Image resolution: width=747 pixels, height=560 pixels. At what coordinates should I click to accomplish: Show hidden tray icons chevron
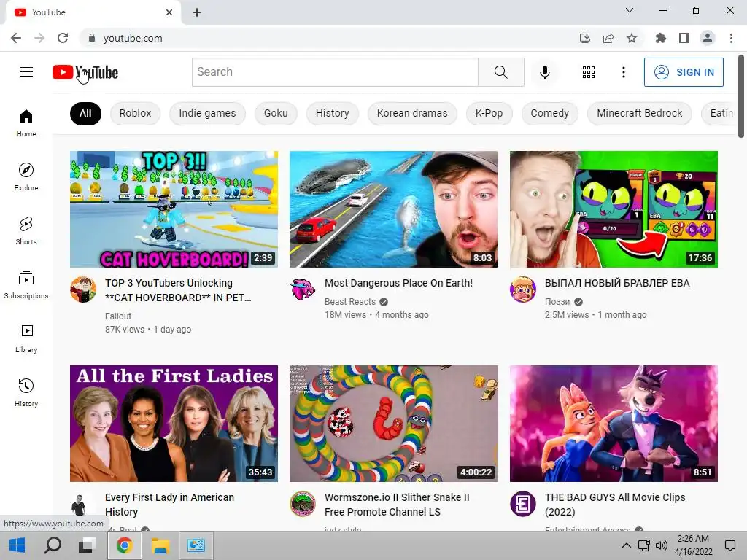click(627, 545)
